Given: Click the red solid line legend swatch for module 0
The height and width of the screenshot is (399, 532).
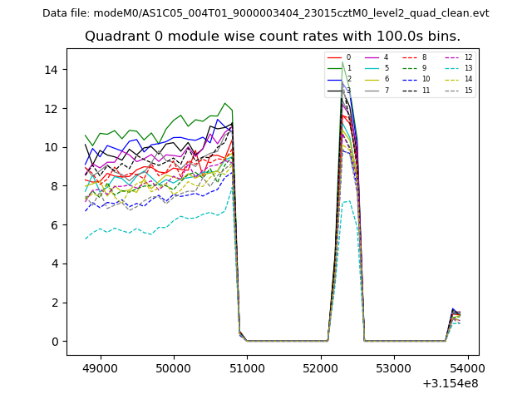Looking at the screenshot, I should click(x=333, y=58).
